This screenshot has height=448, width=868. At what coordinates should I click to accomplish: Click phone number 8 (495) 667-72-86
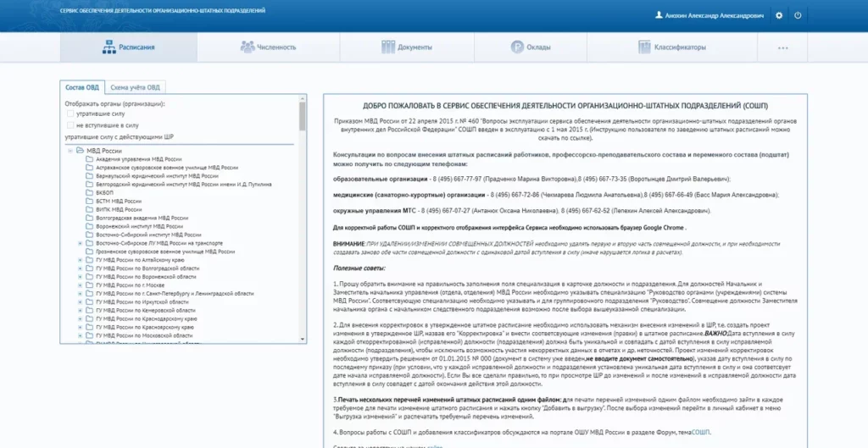pos(515,196)
